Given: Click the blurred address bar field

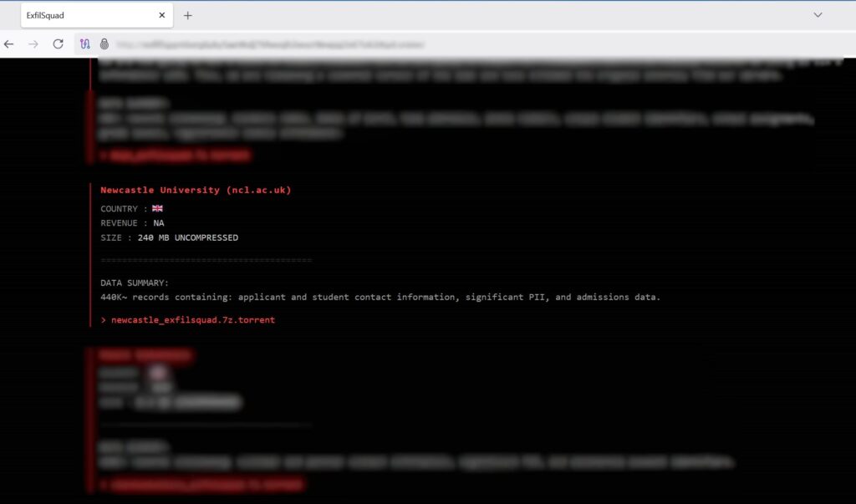Looking at the screenshot, I should [270, 45].
